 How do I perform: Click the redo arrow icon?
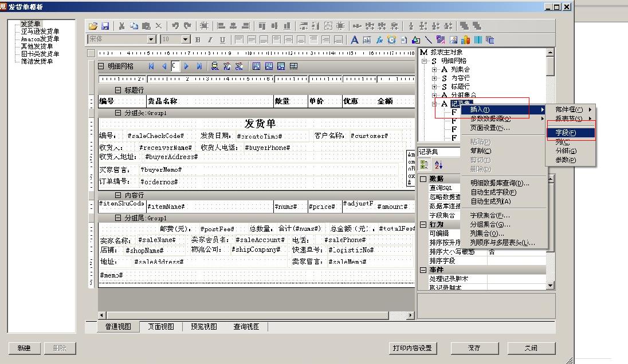187,26
